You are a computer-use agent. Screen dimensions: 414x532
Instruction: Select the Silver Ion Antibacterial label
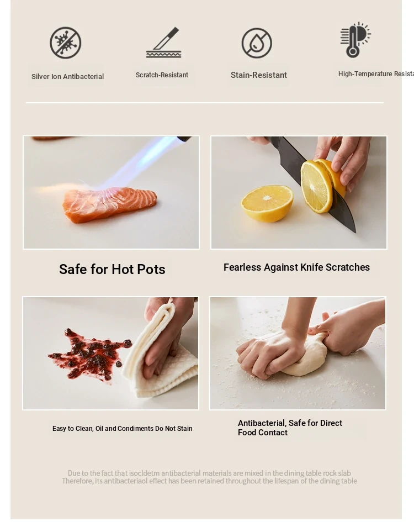tap(67, 77)
